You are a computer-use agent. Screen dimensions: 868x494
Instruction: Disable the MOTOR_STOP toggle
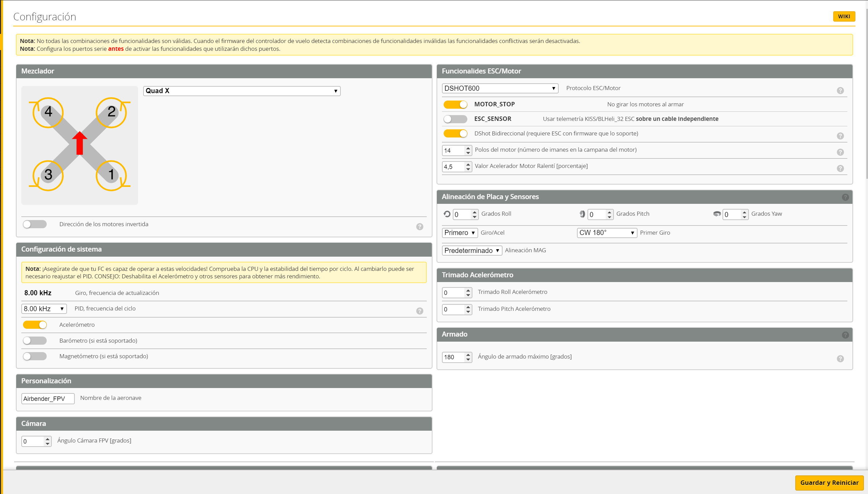(x=455, y=105)
